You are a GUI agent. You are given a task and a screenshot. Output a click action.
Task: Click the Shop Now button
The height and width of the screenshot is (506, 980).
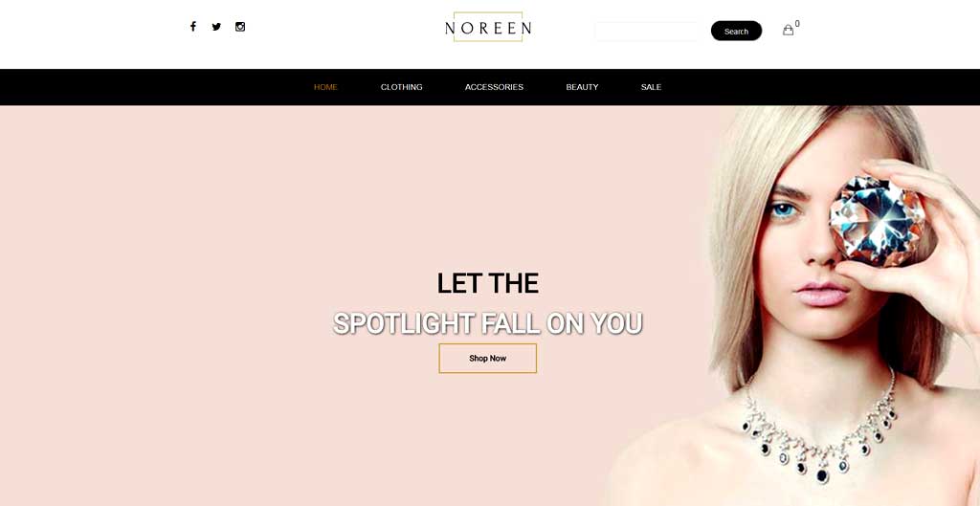[x=487, y=358]
